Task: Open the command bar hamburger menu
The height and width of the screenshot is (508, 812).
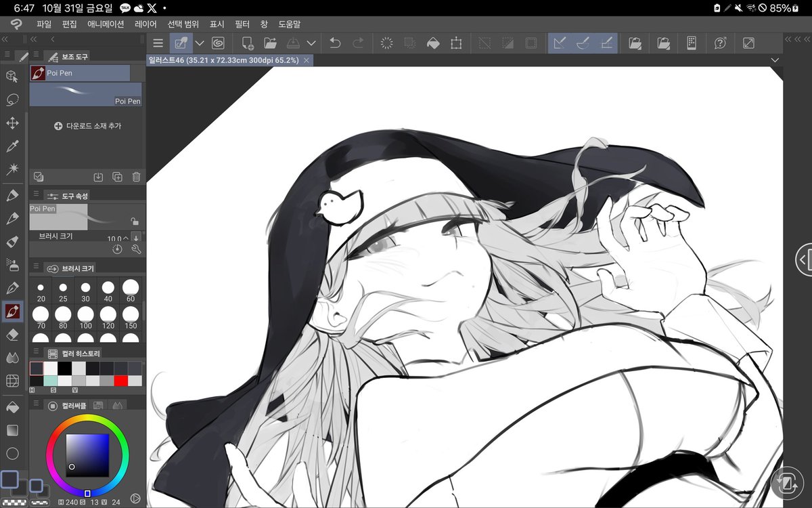Action: (x=158, y=43)
